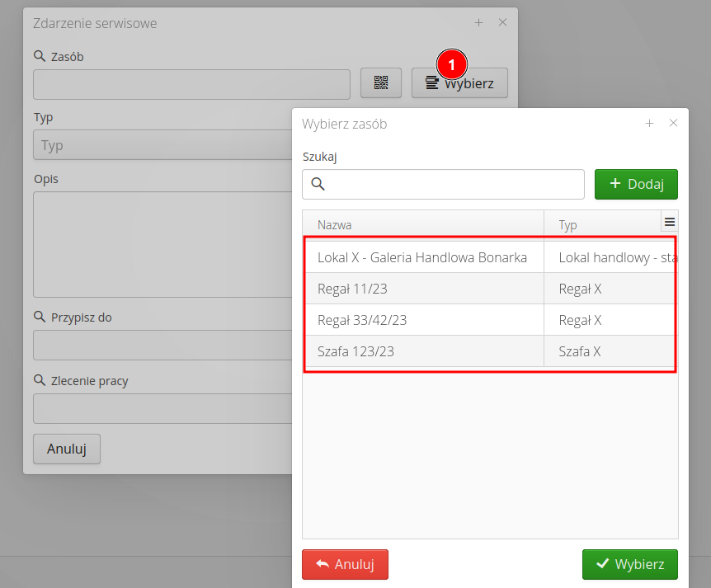Click the grey Anuluj button in service form

(66, 449)
